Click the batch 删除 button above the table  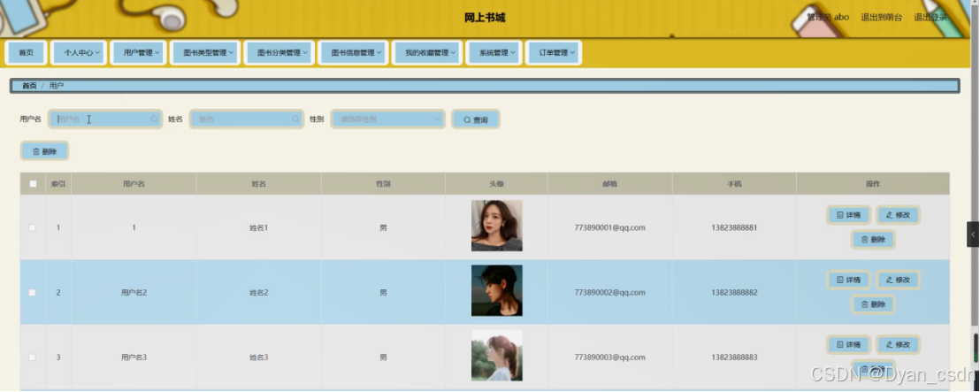click(44, 151)
